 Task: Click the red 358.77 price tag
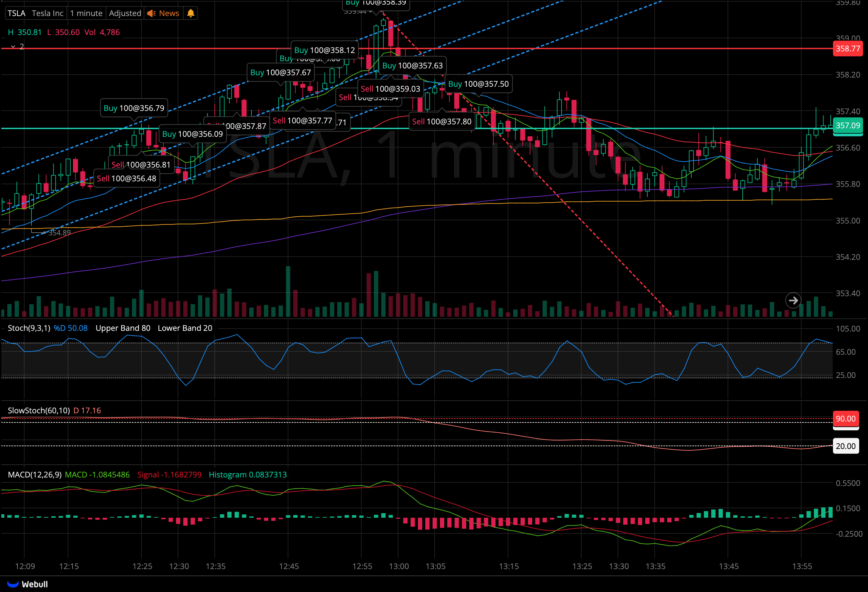click(x=847, y=48)
